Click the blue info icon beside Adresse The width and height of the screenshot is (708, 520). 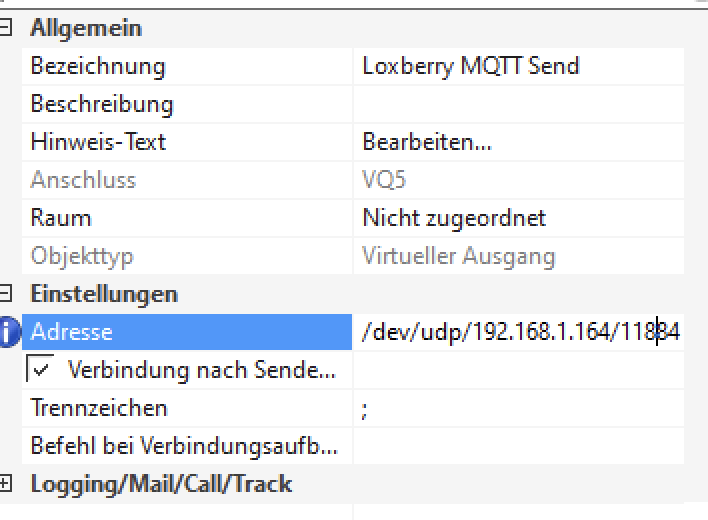point(9,332)
